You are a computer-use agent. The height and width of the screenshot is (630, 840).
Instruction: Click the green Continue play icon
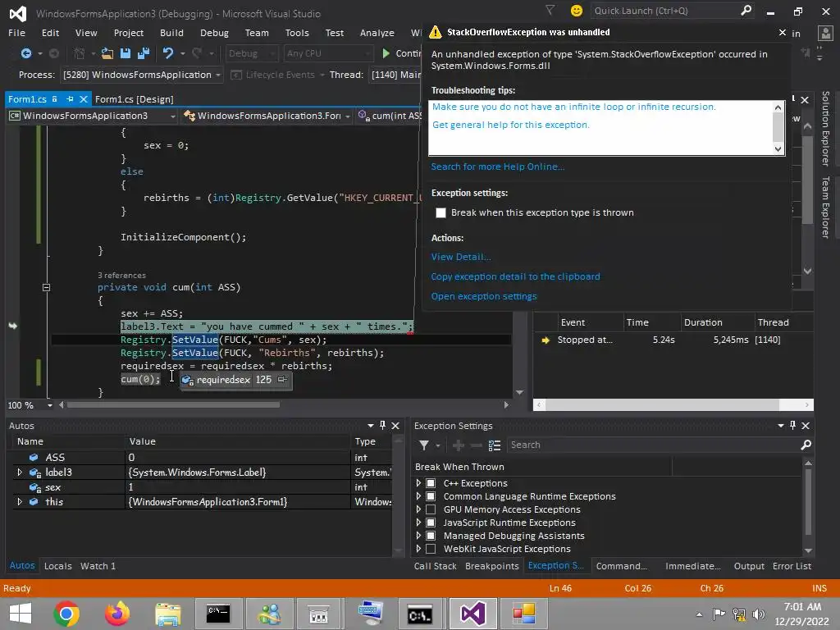pyautogui.click(x=386, y=53)
